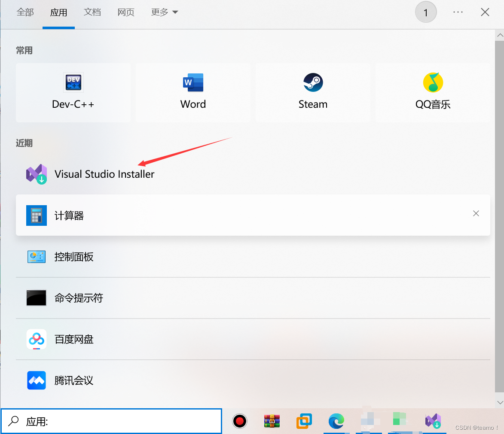Click the search magnifier icon
This screenshot has width=504, height=434.
tap(13, 421)
